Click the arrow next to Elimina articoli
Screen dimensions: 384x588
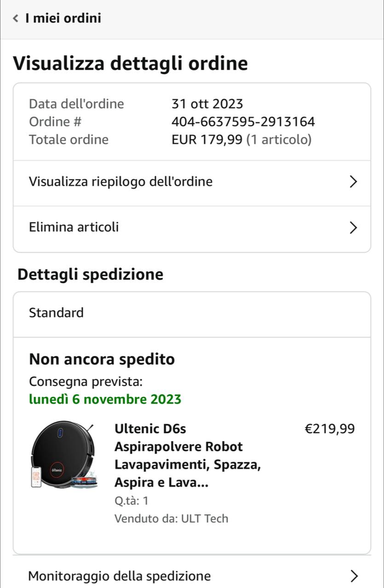(353, 227)
